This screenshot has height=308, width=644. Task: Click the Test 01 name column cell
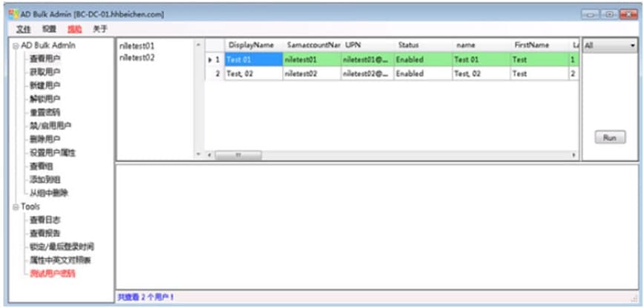point(482,60)
